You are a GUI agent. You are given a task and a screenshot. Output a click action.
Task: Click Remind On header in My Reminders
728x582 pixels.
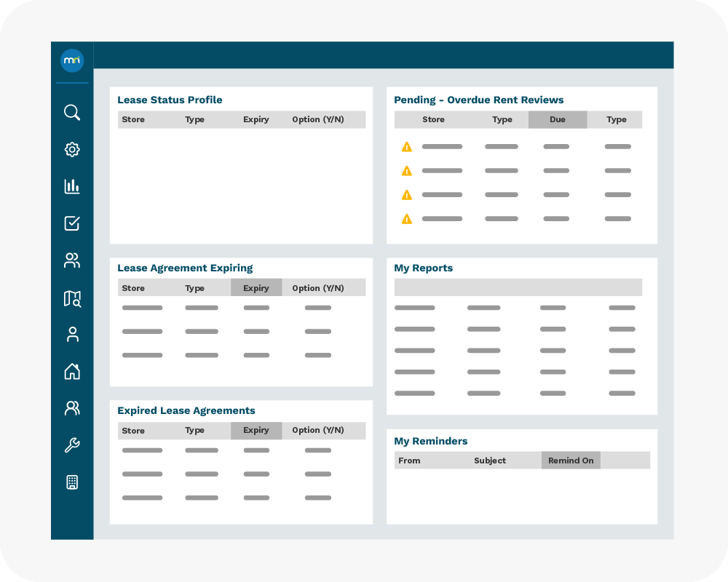[x=571, y=461]
